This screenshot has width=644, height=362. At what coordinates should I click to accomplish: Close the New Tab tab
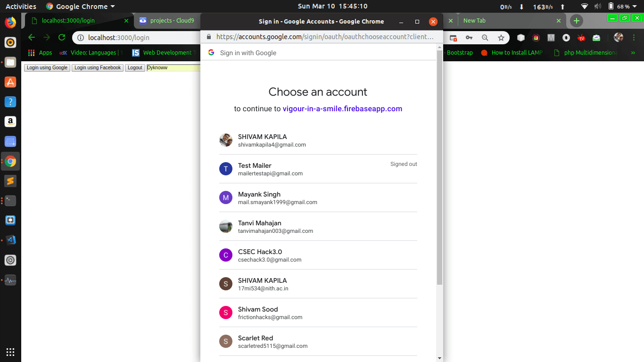click(x=559, y=21)
